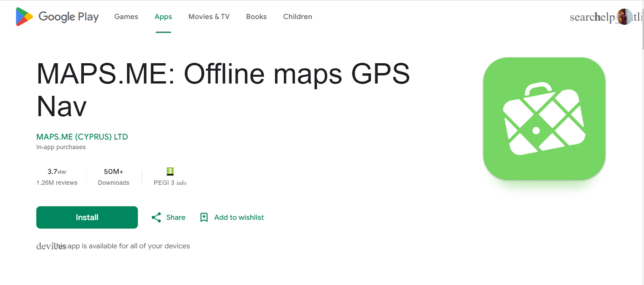Click the available for all devices message
The height and width of the screenshot is (285, 644).
tap(121, 246)
